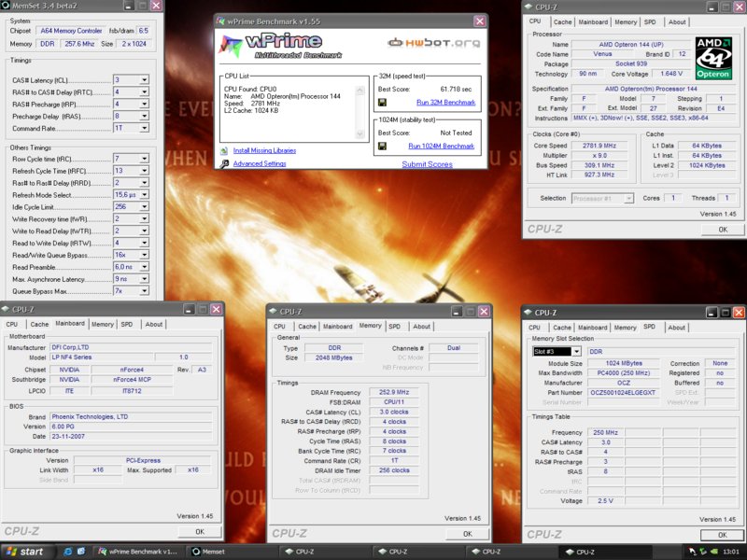
Task: Click the wPrime title bar icon
Action: coord(220,21)
